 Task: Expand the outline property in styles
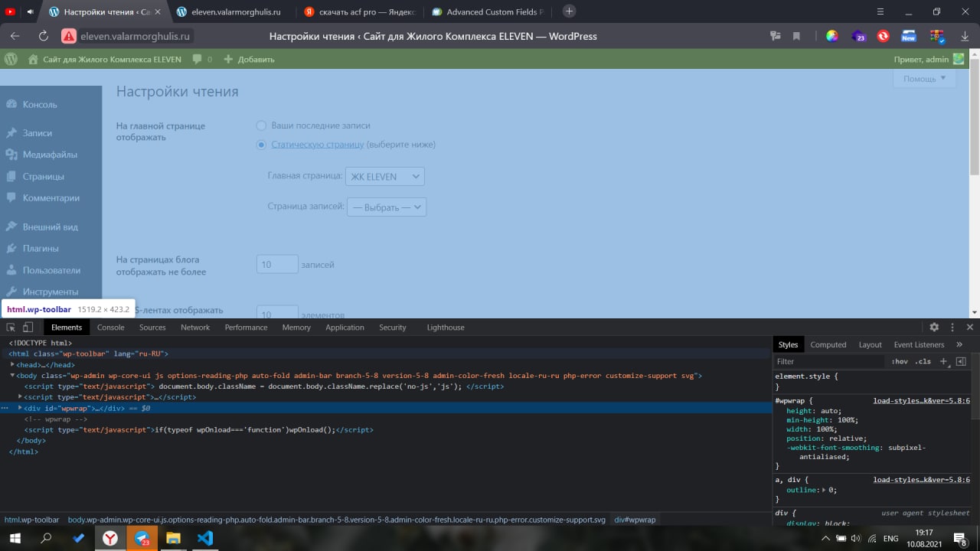tap(825, 490)
